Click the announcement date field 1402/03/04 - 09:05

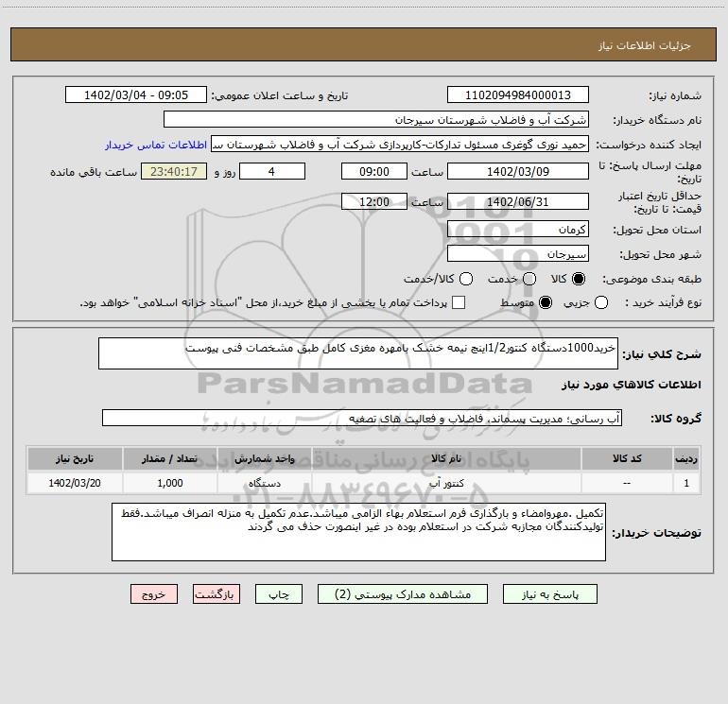tap(136, 95)
